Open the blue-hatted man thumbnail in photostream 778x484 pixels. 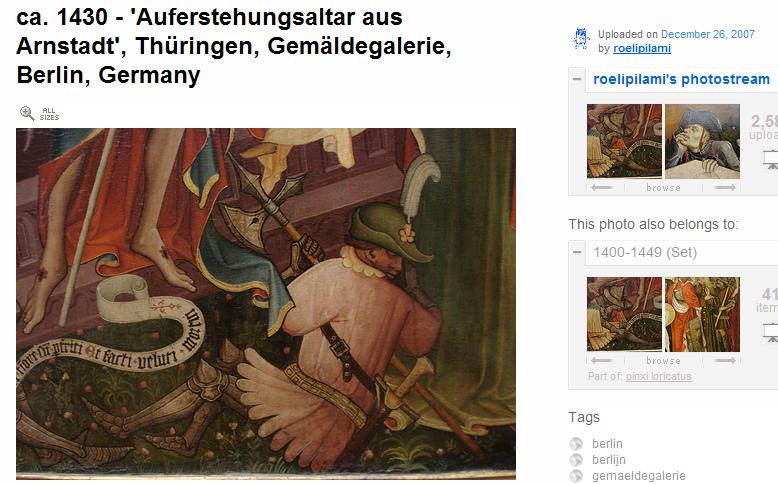pyautogui.click(x=702, y=141)
